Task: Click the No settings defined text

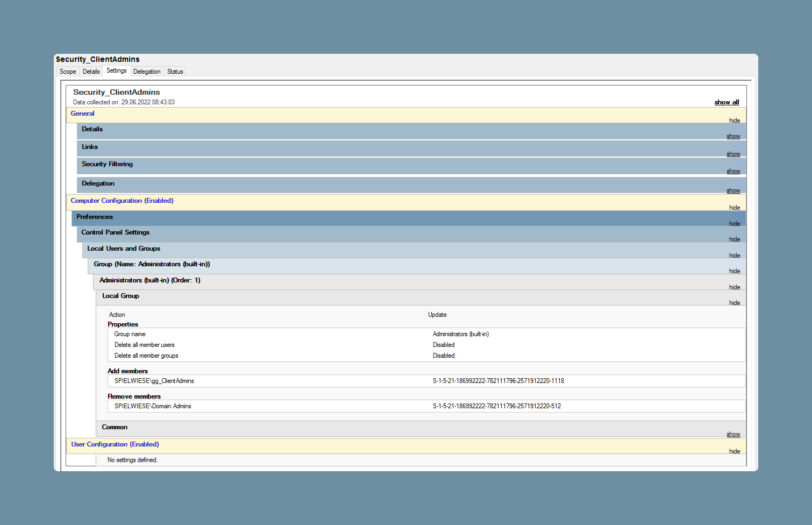Action: [x=132, y=460]
